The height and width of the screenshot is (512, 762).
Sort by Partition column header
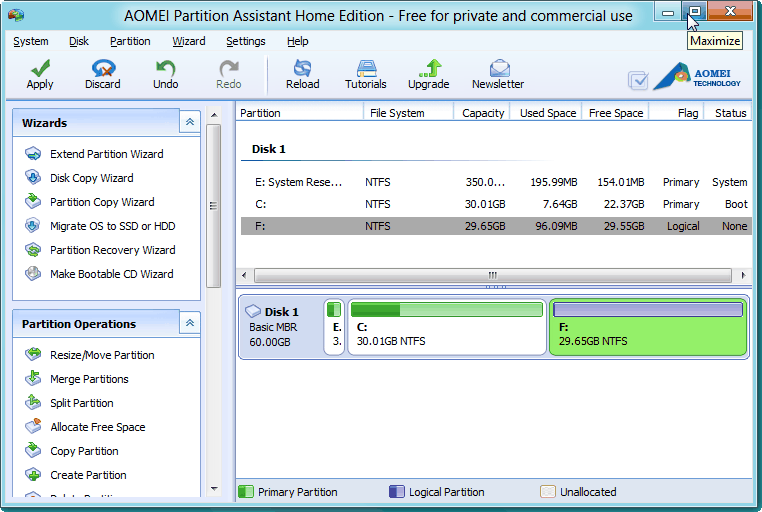tap(300, 113)
